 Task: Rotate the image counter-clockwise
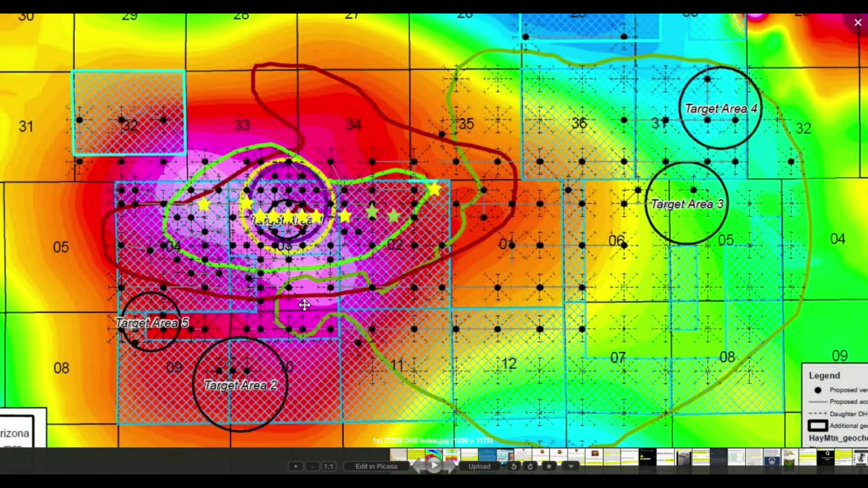click(514, 466)
